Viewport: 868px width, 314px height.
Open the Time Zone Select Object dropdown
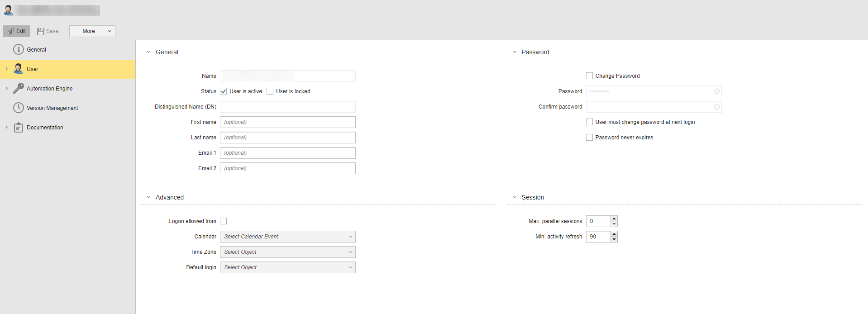point(288,252)
